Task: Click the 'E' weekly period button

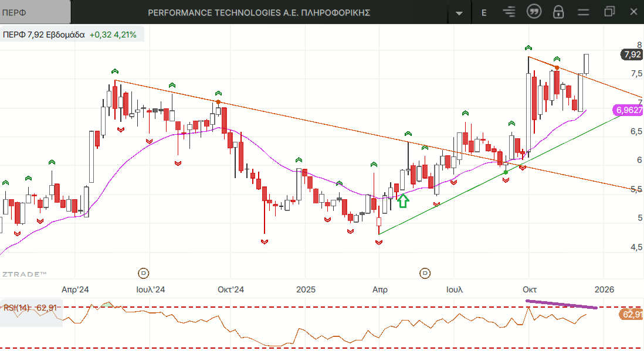Action: [x=484, y=12]
